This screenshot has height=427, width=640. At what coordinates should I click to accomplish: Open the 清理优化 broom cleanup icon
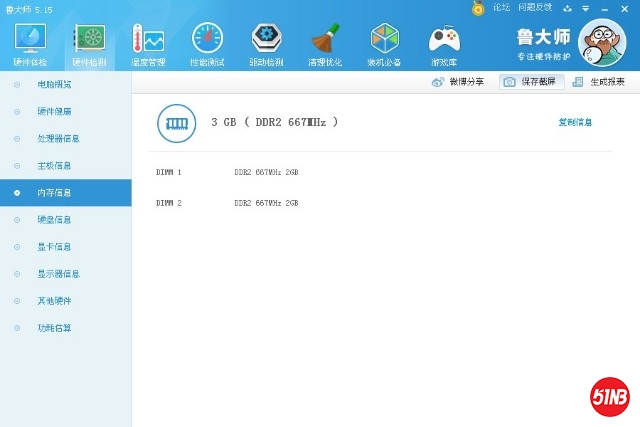[326, 42]
